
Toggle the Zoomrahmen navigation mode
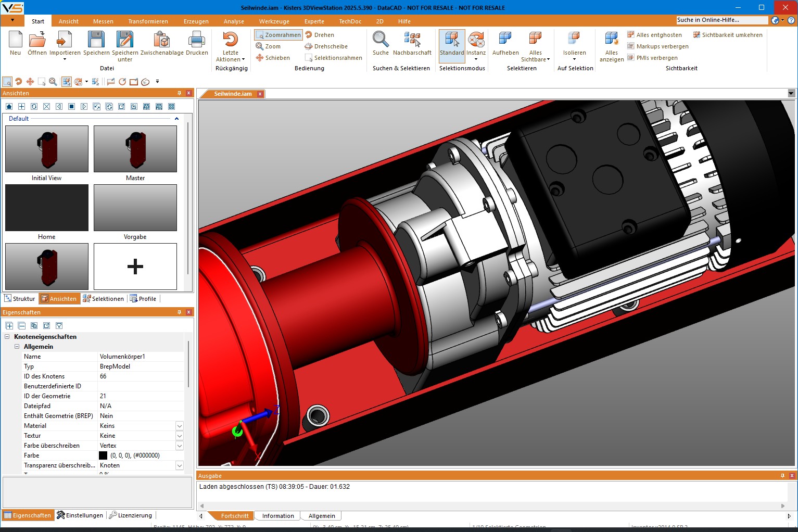pos(278,35)
